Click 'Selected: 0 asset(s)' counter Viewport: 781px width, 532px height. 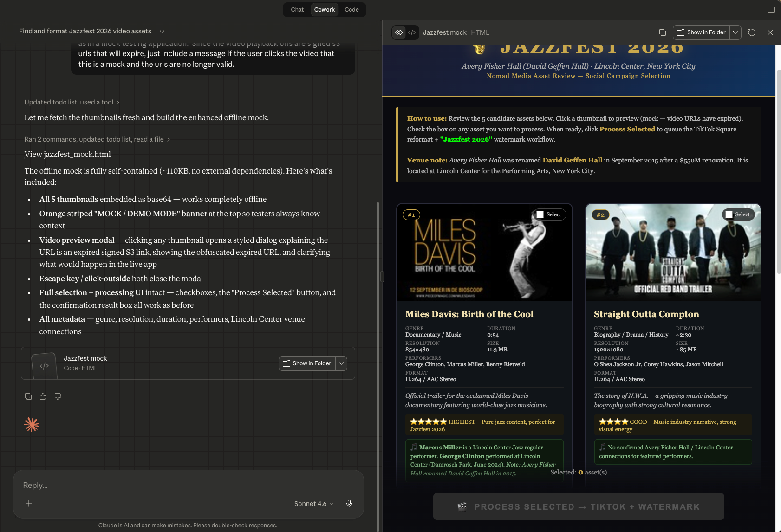[579, 472]
